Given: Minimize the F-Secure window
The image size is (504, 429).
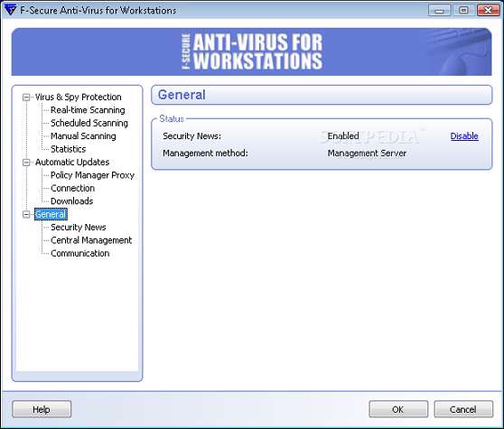Looking at the screenshot, I should click(439, 10).
